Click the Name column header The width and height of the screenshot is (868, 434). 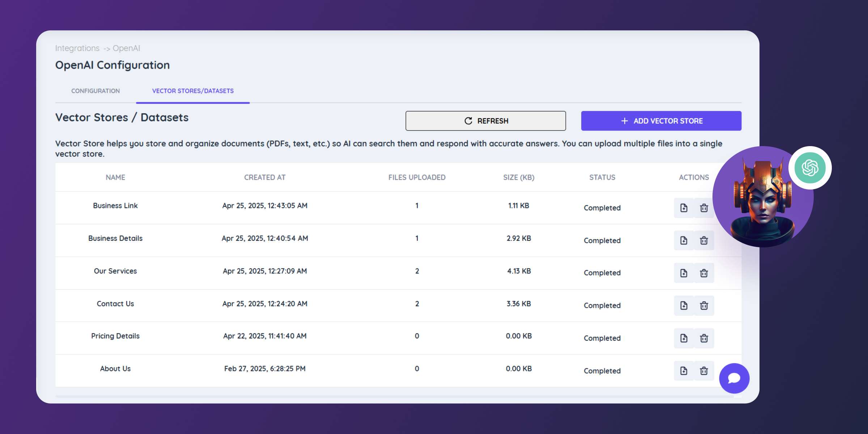coord(115,177)
